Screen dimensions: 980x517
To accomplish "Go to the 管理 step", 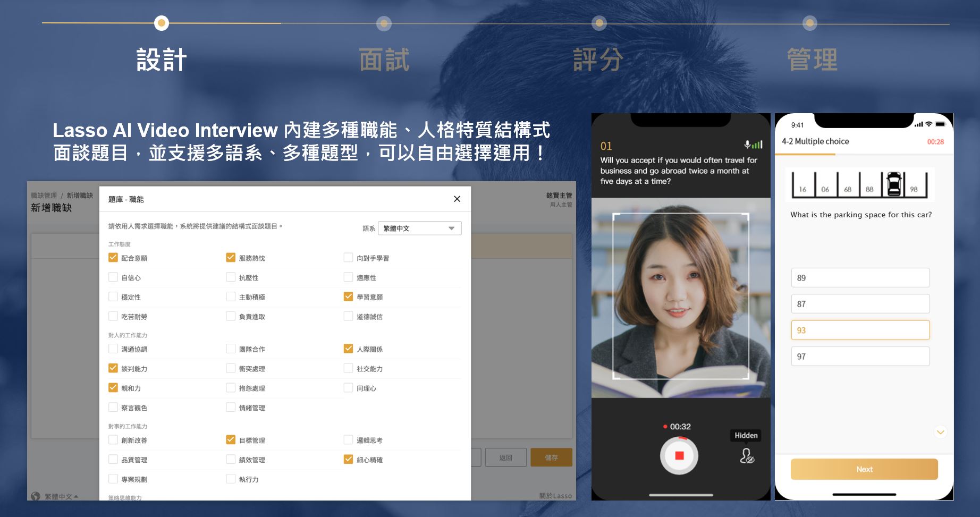I will [812, 60].
